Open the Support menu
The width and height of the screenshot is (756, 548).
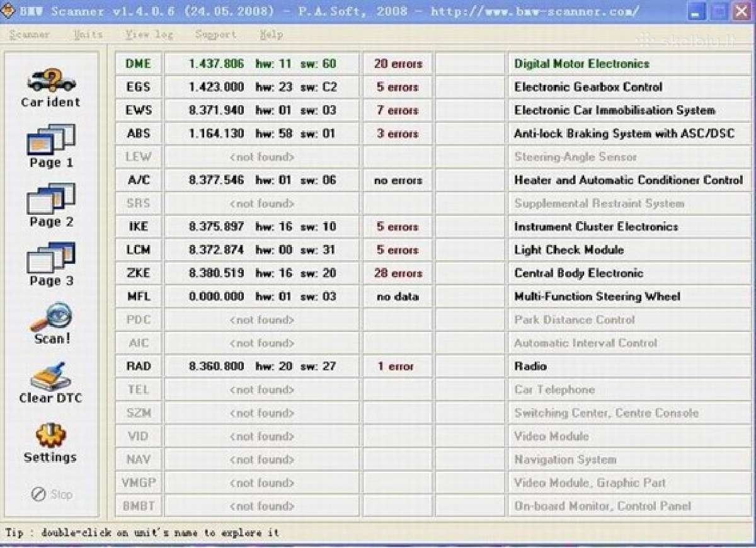click(x=215, y=35)
